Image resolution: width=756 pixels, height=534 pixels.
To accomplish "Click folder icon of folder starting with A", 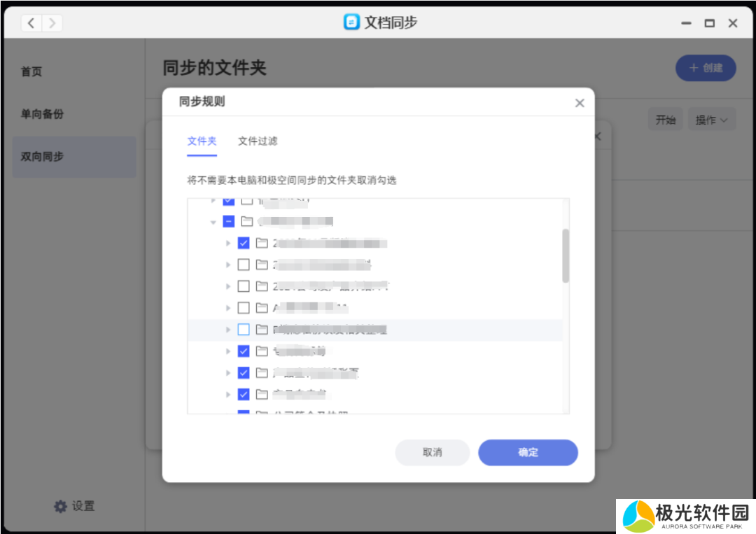I will (x=262, y=308).
